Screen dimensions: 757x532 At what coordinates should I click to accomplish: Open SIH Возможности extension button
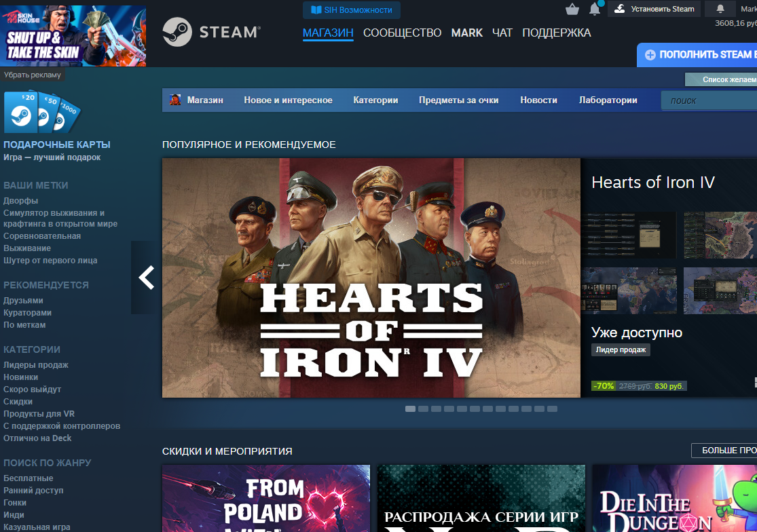pyautogui.click(x=352, y=10)
